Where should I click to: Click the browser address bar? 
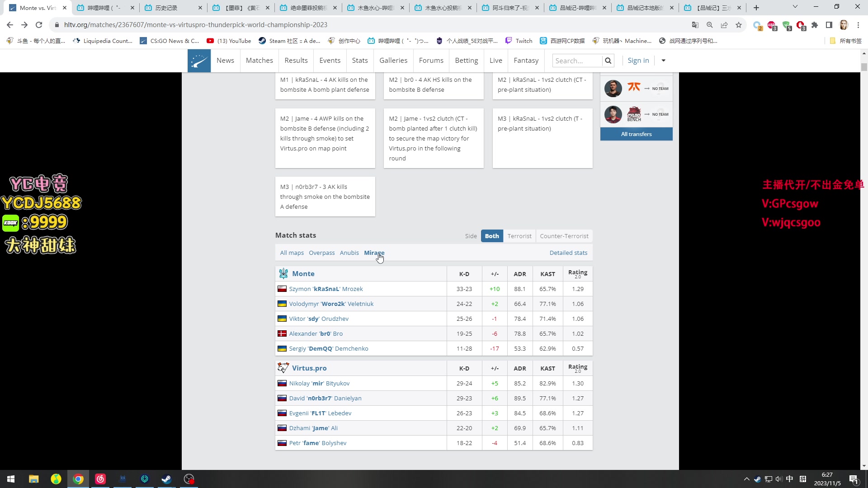(371, 25)
